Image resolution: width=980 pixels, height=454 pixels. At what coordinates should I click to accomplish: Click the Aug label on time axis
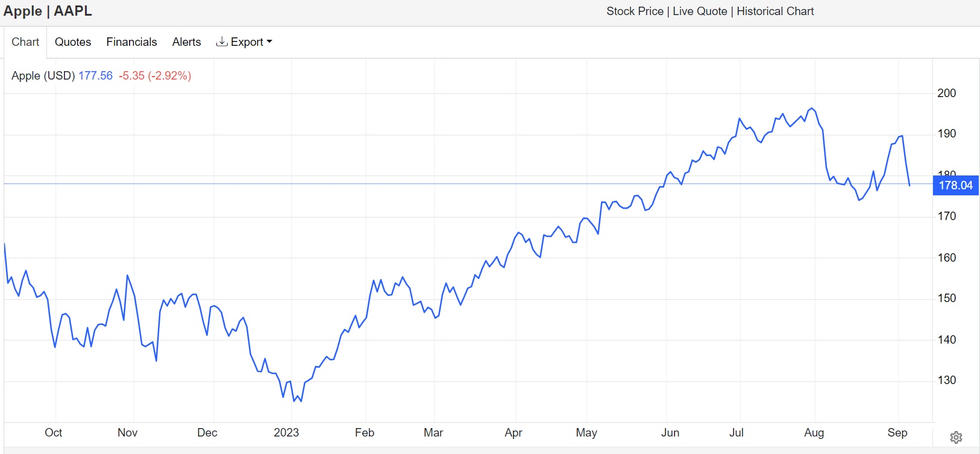pos(814,433)
